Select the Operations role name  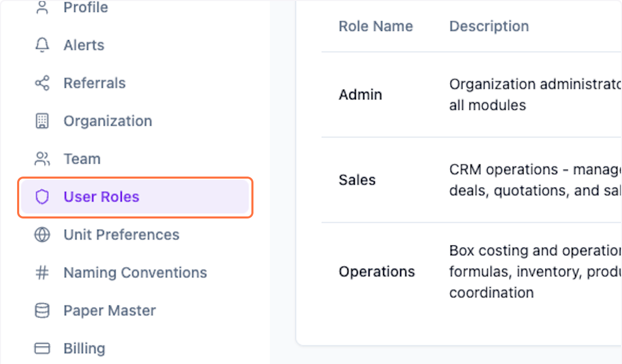(x=377, y=272)
